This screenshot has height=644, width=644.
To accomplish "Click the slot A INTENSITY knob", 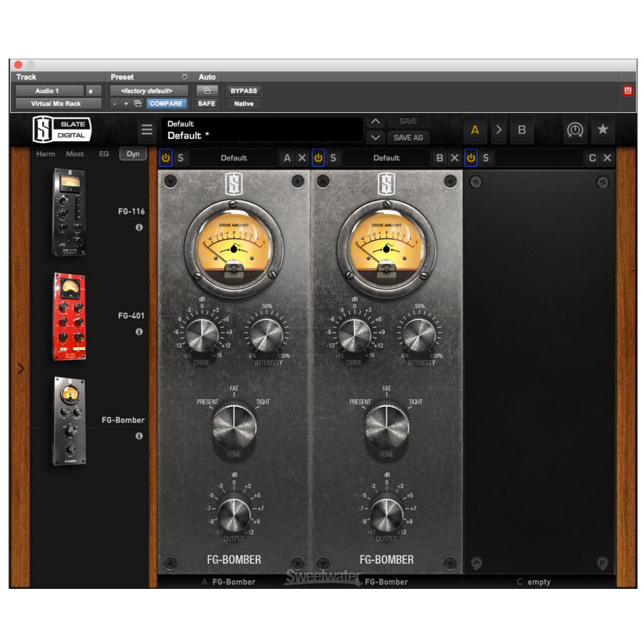I will (x=267, y=336).
